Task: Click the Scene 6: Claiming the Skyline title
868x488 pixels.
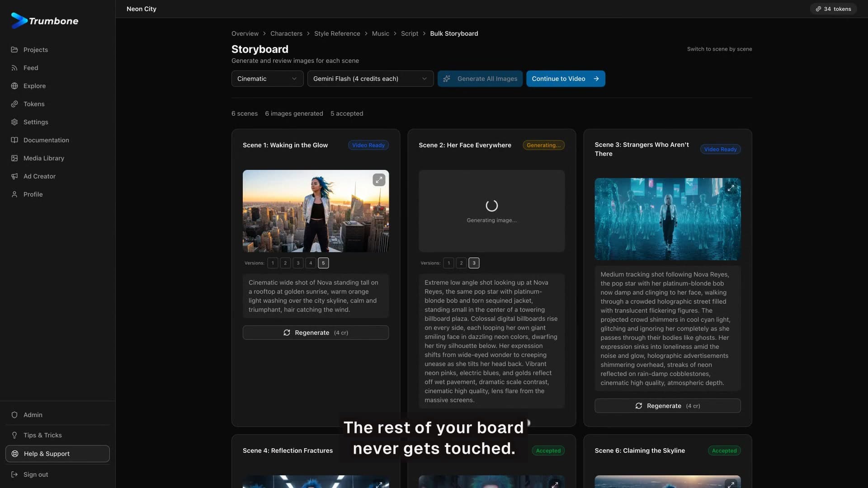Action: (x=640, y=450)
